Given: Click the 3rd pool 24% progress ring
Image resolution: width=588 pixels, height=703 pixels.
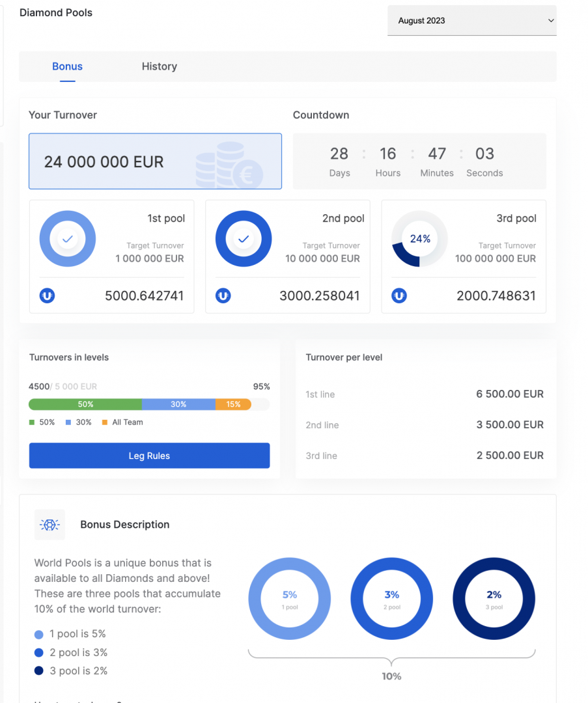Looking at the screenshot, I should point(419,240).
